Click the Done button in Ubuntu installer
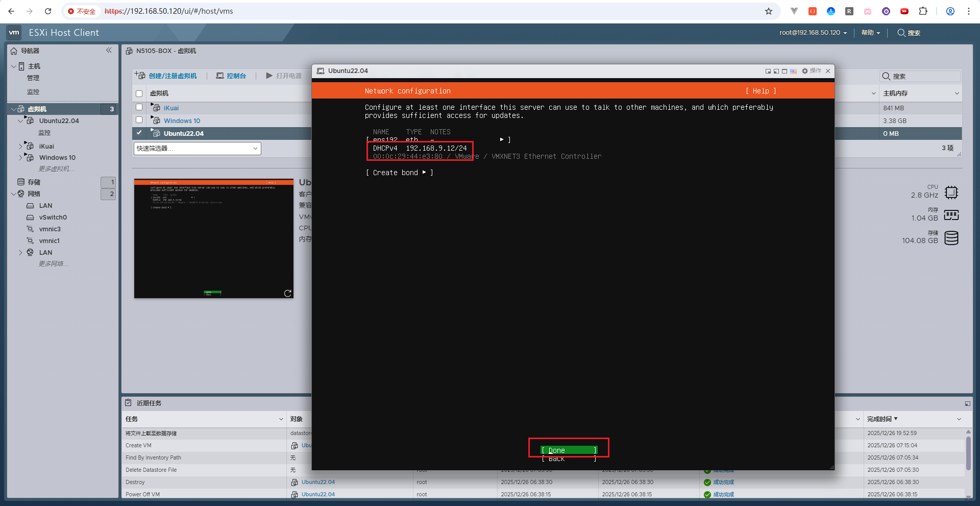The image size is (980, 506). click(569, 450)
